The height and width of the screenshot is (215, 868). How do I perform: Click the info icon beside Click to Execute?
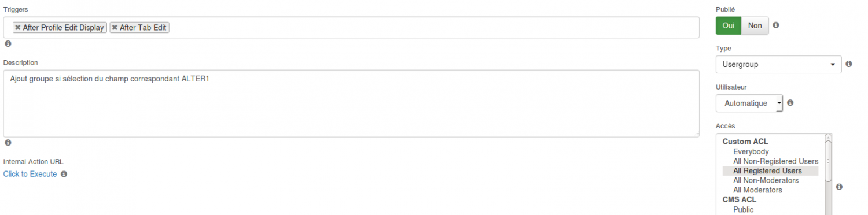64,174
